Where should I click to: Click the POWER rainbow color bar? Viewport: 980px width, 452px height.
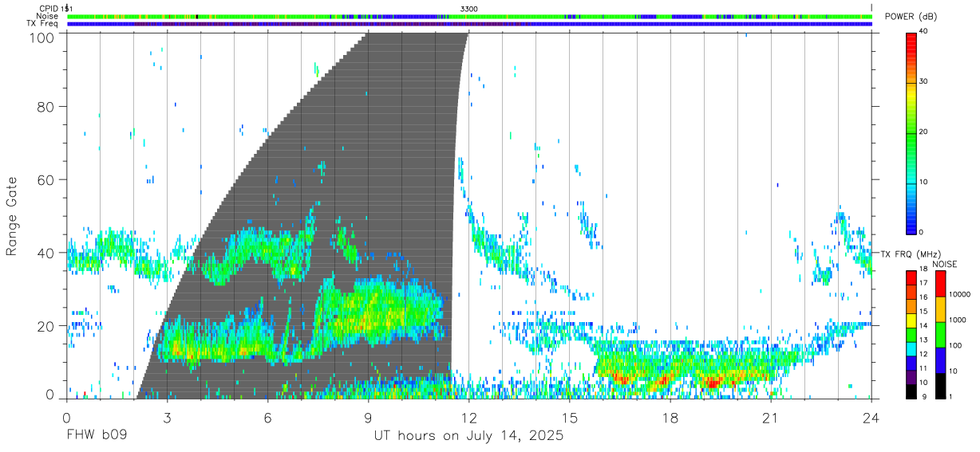tap(911, 132)
